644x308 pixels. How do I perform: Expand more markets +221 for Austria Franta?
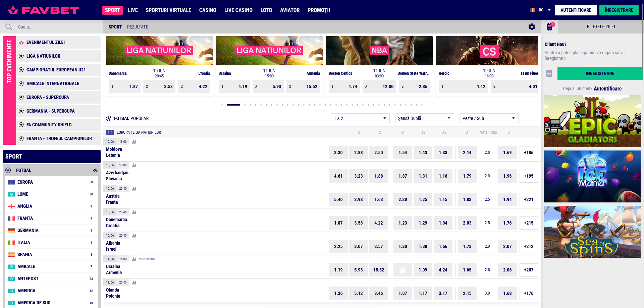(529, 199)
